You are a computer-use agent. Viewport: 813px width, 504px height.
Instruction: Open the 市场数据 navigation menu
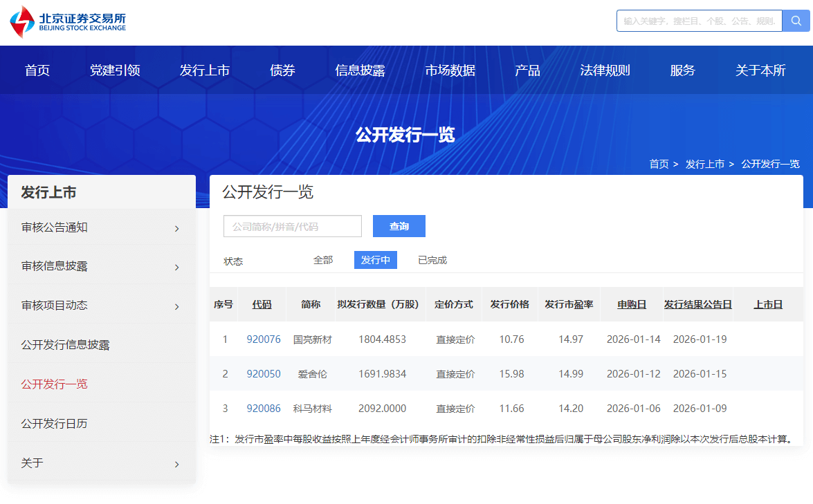450,70
